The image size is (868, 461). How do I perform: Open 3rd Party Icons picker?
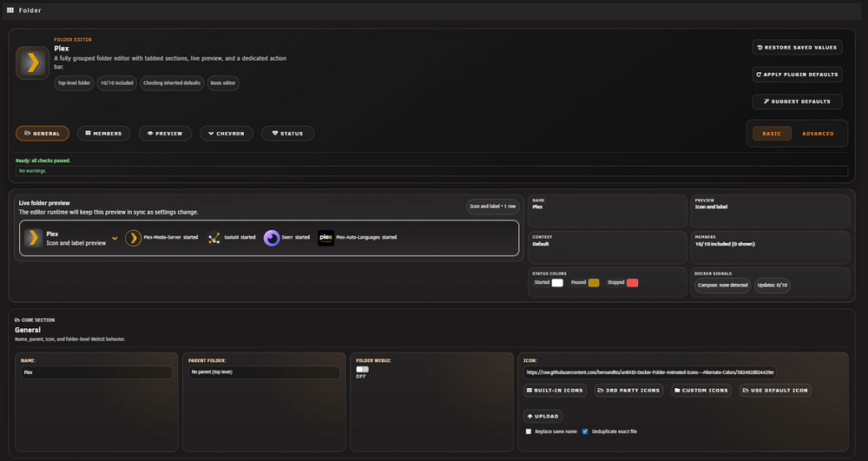point(628,390)
